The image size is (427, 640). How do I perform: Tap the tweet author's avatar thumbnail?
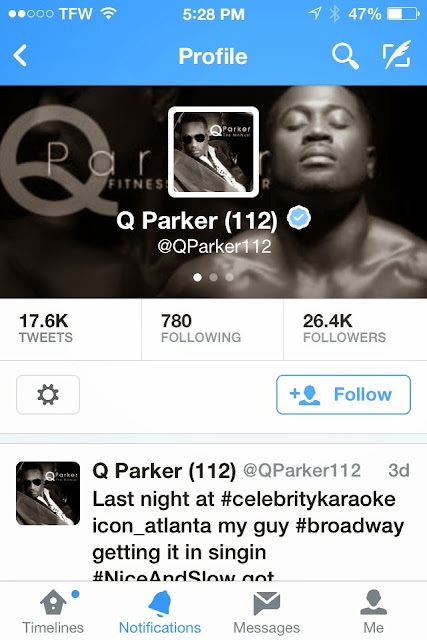[x=48, y=493]
